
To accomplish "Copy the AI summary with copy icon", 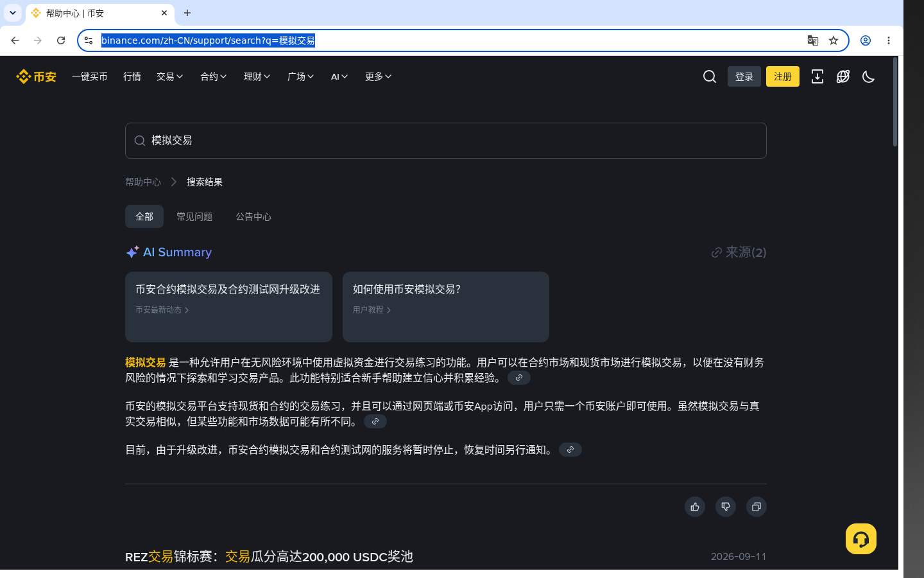I will click(x=757, y=507).
